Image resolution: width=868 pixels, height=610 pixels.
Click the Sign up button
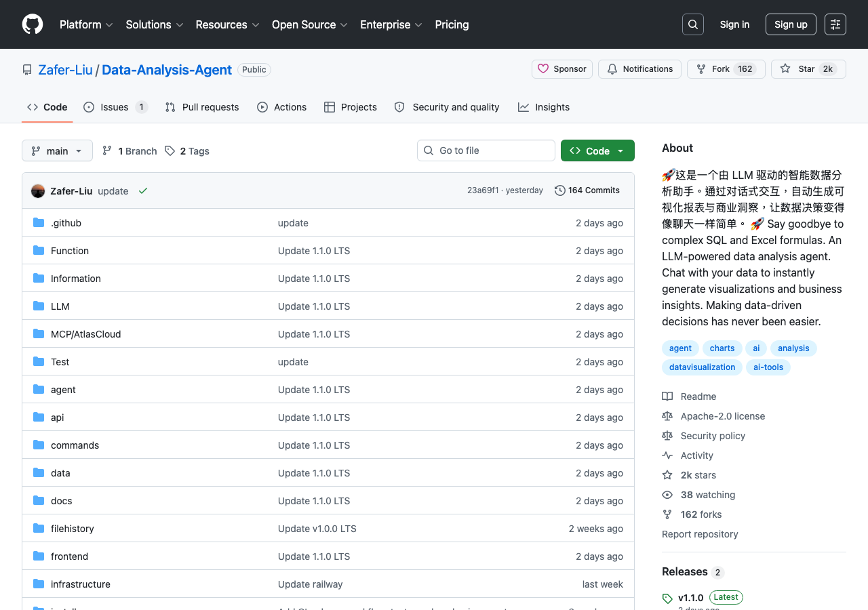[791, 24]
